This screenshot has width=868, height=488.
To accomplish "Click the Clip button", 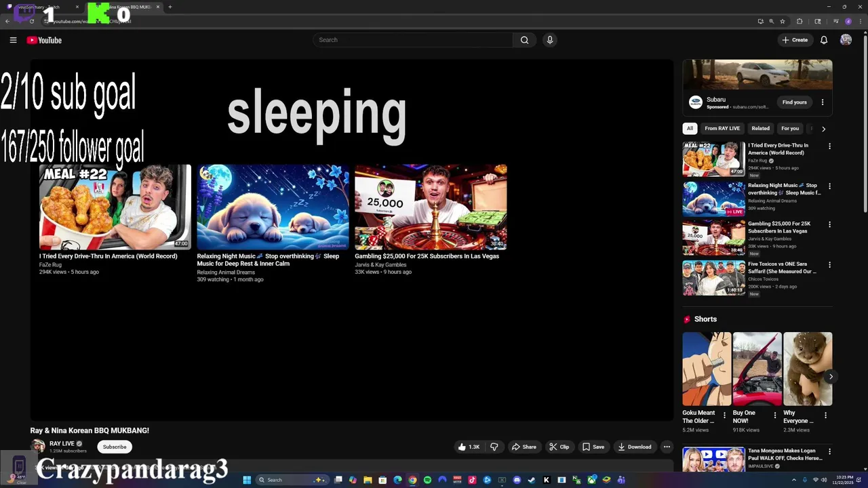I will [x=559, y=447].
